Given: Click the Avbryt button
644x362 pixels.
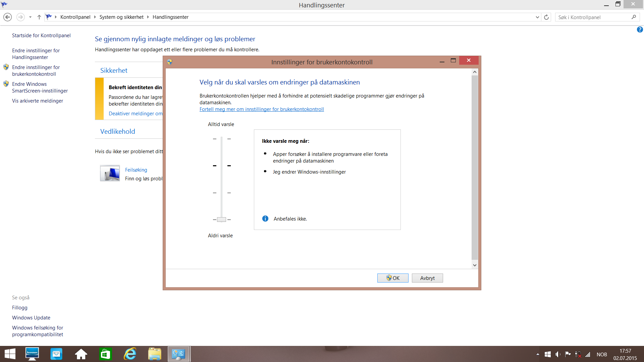Looking at the screenshot, I should [x=427, y=278].
